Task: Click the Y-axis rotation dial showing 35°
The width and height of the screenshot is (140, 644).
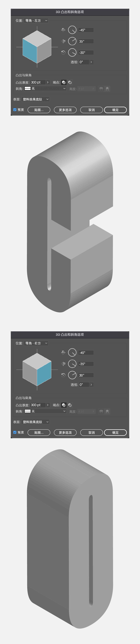Action: [x=72, y=41]
